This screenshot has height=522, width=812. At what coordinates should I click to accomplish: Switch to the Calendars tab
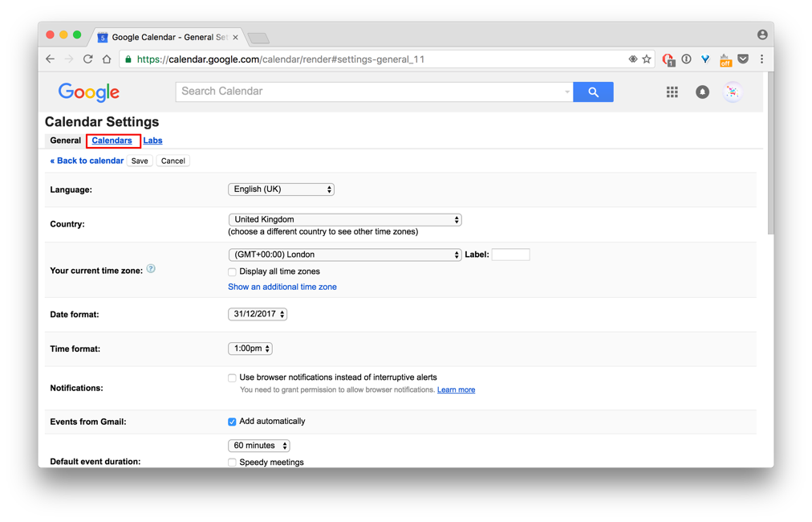click(112, 141)
